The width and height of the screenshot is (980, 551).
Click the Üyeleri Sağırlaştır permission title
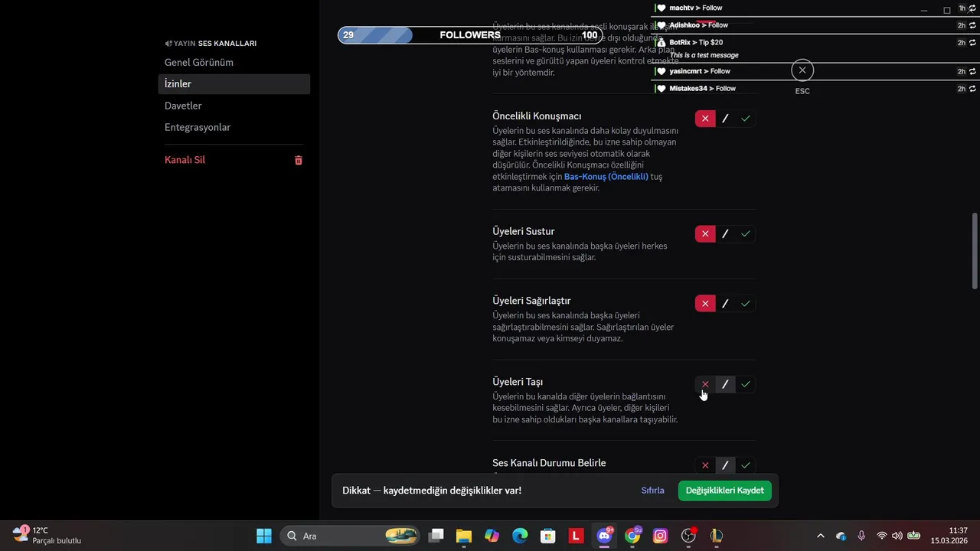click(531, 301)
